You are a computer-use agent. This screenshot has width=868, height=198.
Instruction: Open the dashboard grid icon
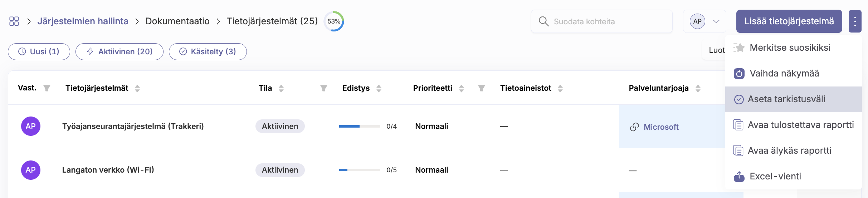pyautogui.click(x=14, y=21)
